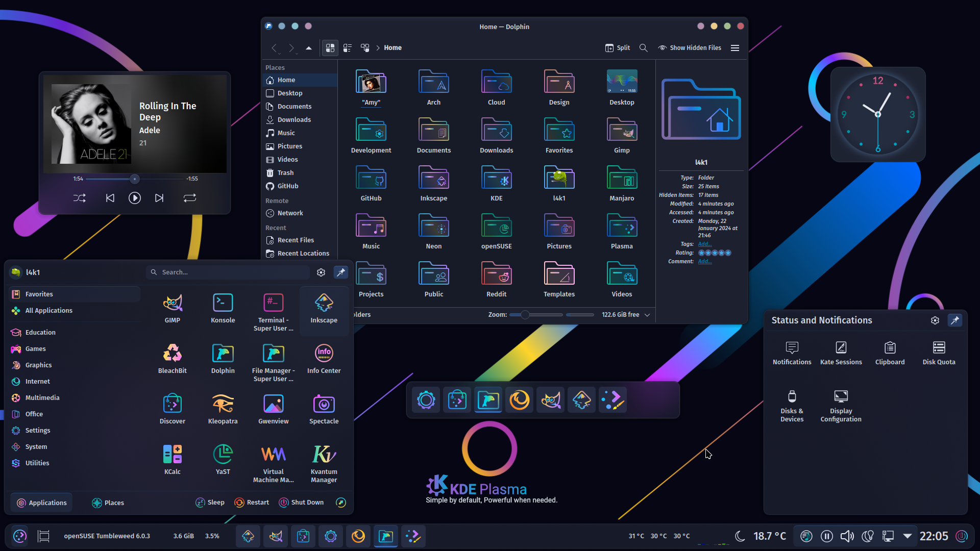
Task: Select Utilities category in launcher
Action: [75, 463]
